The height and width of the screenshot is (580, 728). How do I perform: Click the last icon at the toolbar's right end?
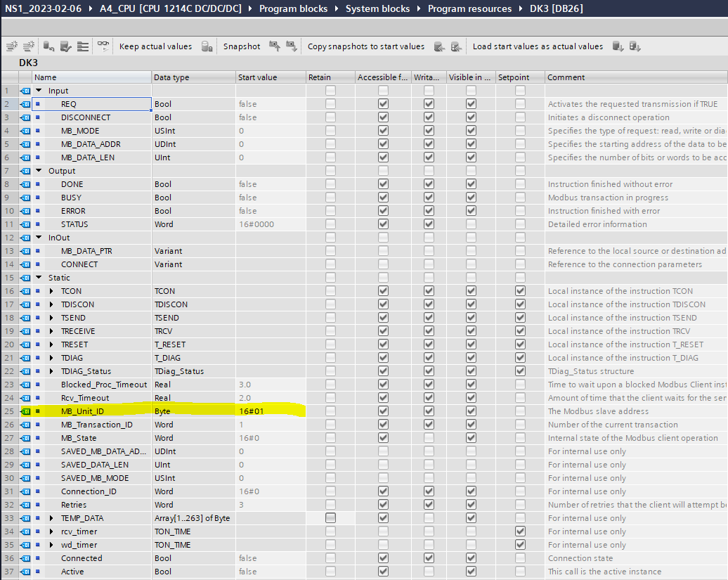tap(635, 46)
